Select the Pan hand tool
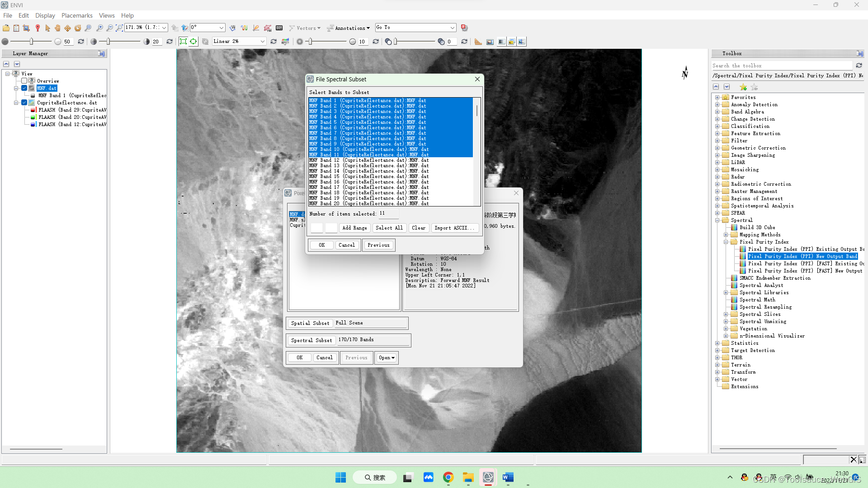 point(57,28)
